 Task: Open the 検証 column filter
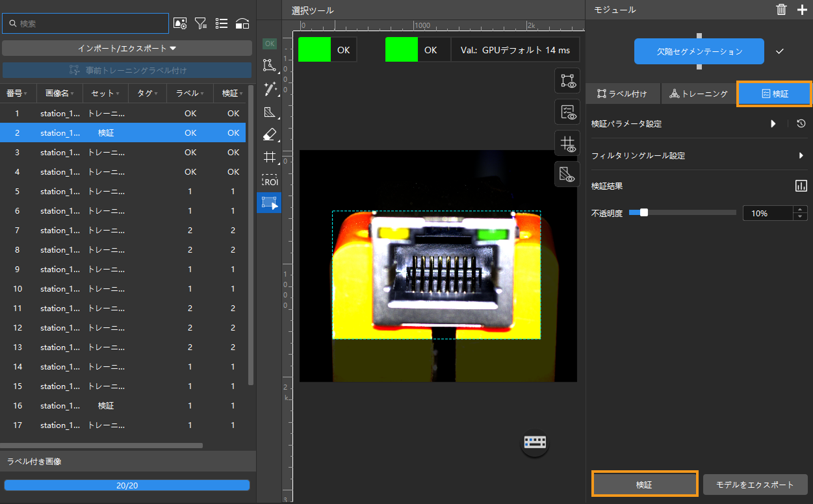pyautogui.click(x=233, y=94)
